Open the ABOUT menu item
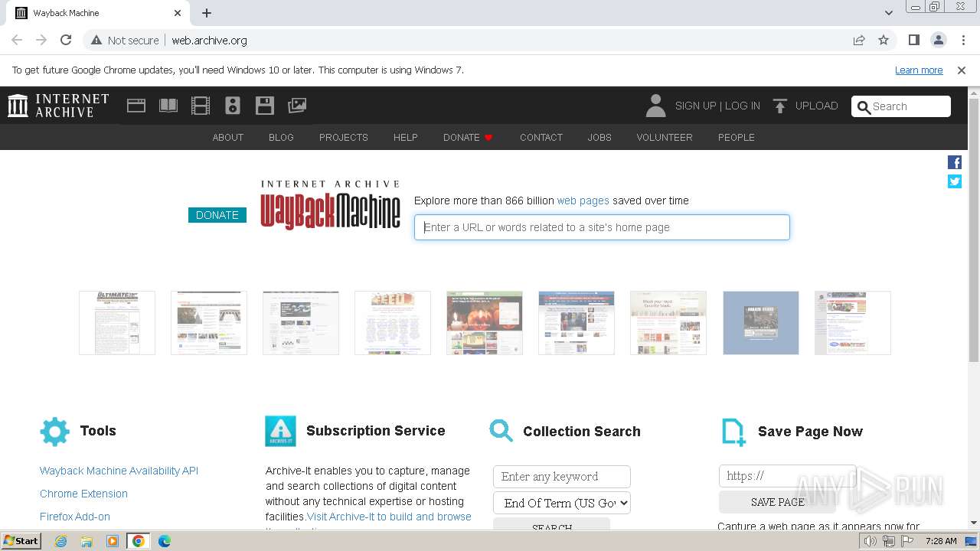Image resolution: width=980 pixels, height=551 pixels. [x=228, y=138]
